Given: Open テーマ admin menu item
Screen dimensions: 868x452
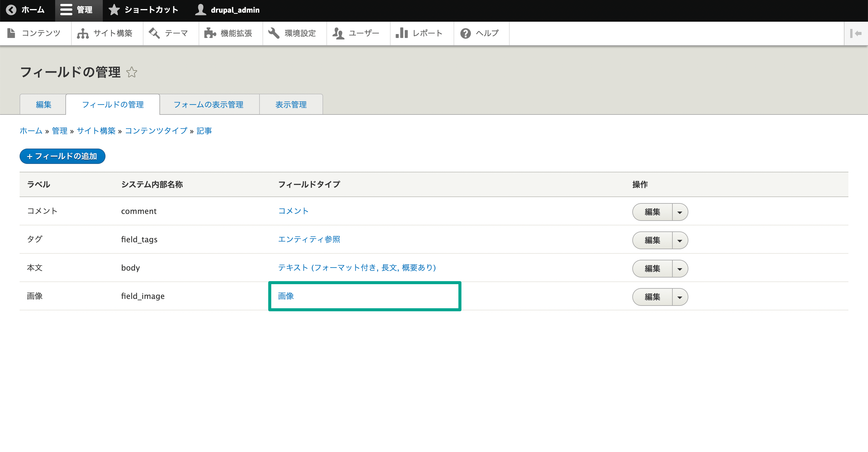Looking at the screenshot, I should pyautogui.click(x=171, y=33).
